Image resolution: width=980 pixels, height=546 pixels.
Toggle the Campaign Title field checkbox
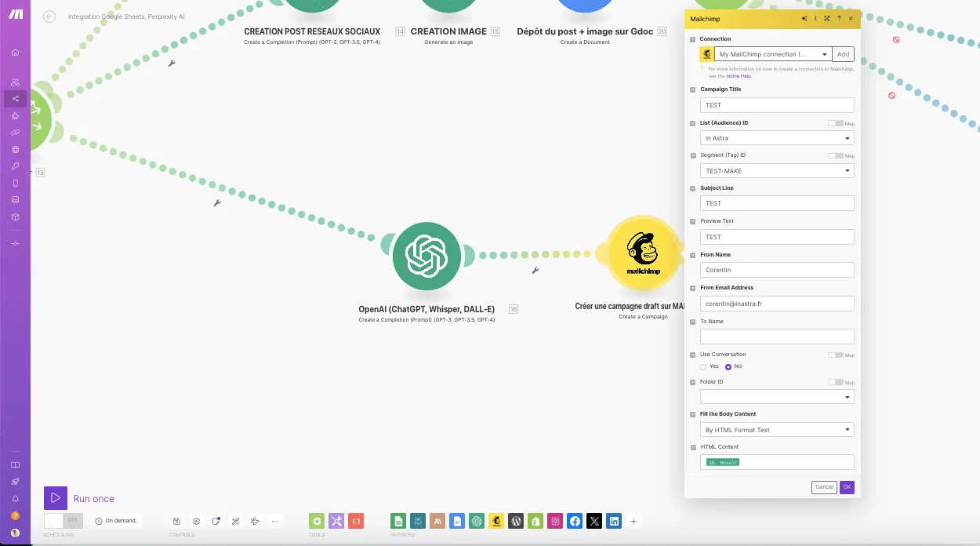click(x=692, y=89)
